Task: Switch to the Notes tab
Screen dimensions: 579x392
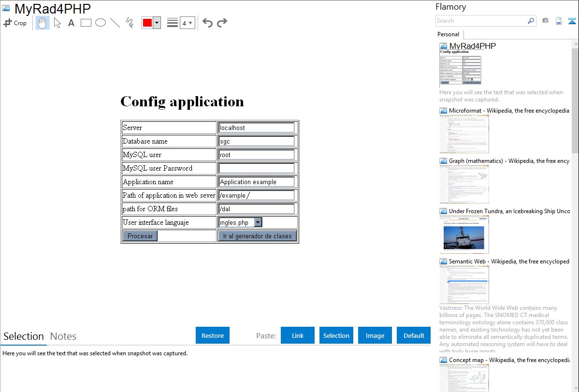Action: tap(63, 336)
